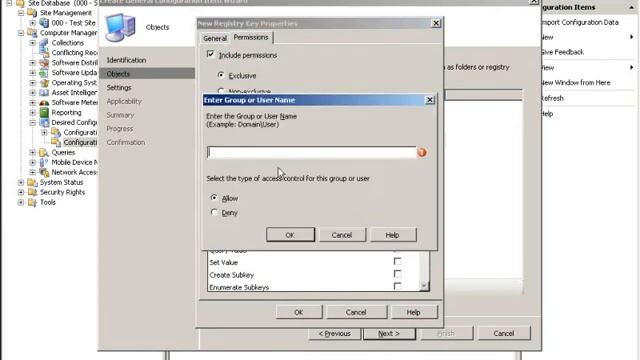Click the Software Updates icon

(44, 73)
